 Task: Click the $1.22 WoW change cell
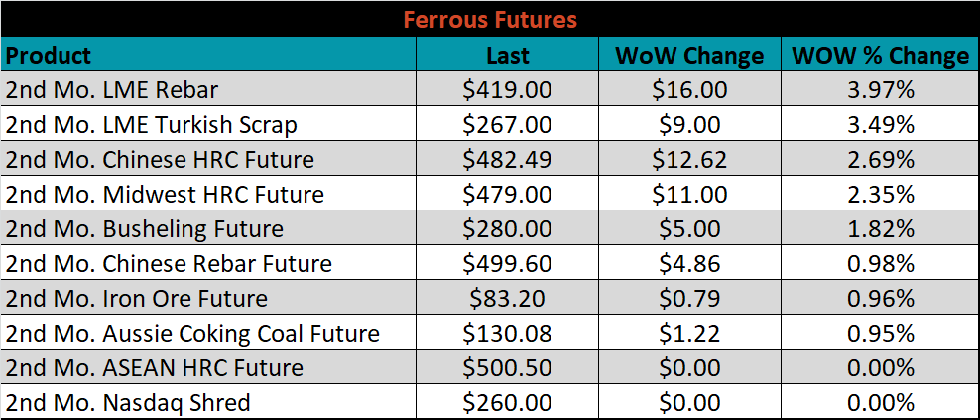[689, 333]
